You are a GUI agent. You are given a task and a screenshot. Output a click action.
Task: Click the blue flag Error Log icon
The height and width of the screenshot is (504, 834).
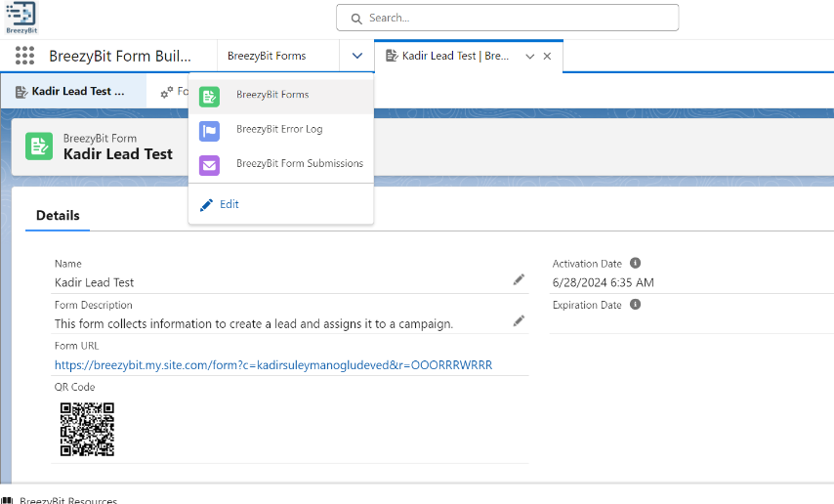point(209,131)
